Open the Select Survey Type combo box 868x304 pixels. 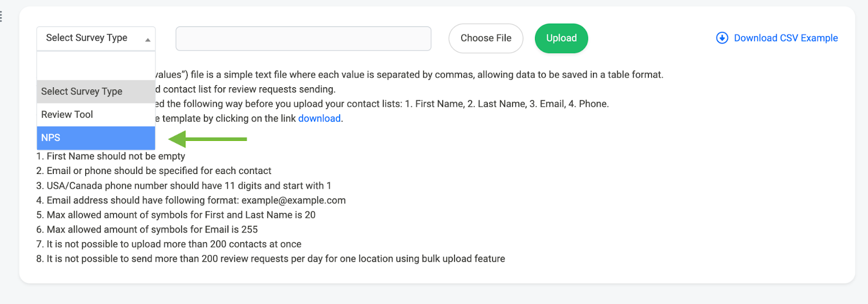point(95,38)
